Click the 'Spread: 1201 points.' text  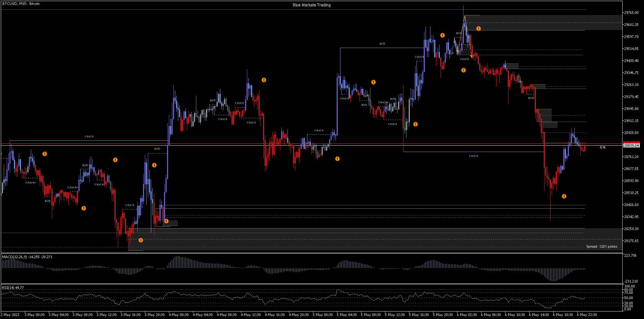tap(602, 247)
